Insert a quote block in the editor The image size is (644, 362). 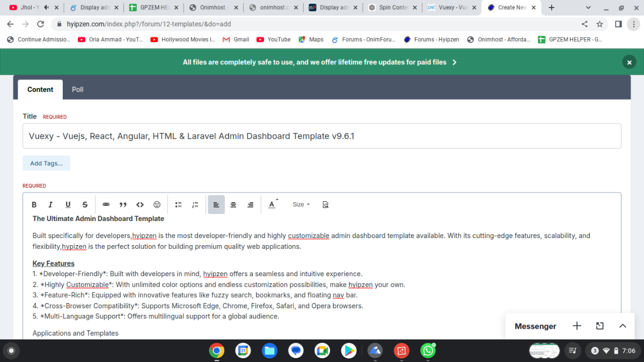tap(123, 204)
